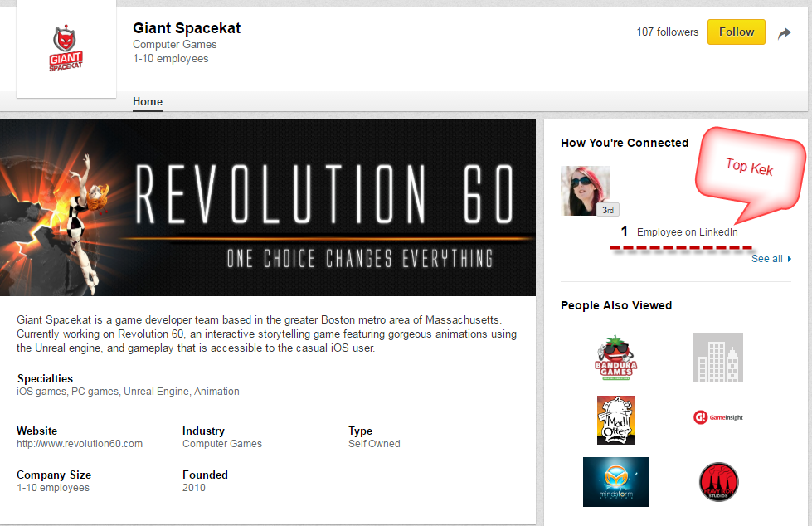Viewport: 812px width, 526px height.
Task: Click the Industry label
Action: 203,431
